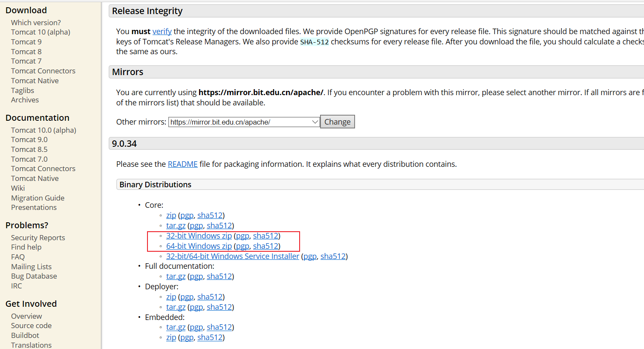Image resolution: width=644 pixels, height=349 pixels.
Task: Open Tomcat 8.5 documentation
Action: pyautogui.click(x=29, y=149)
